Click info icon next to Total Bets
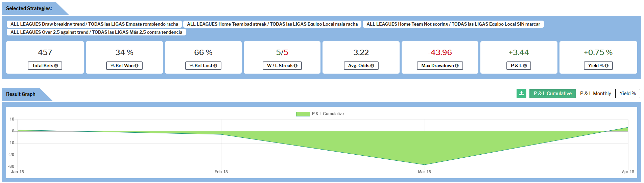 click(x=56, y=66)
